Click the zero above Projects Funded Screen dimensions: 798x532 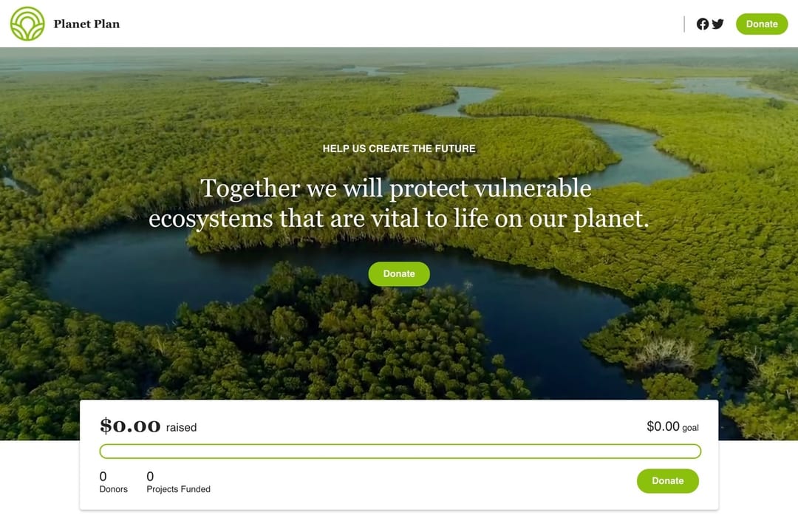coord(150,477)
